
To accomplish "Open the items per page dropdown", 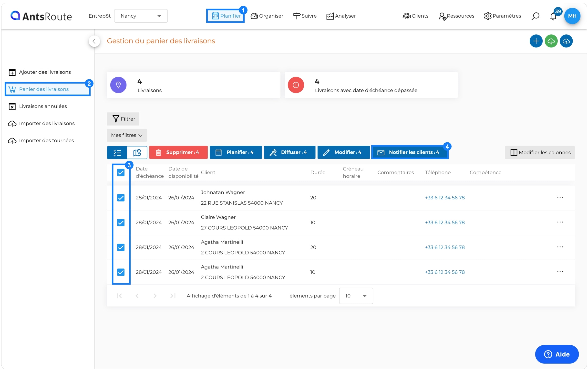I will (x=356, y=296).
